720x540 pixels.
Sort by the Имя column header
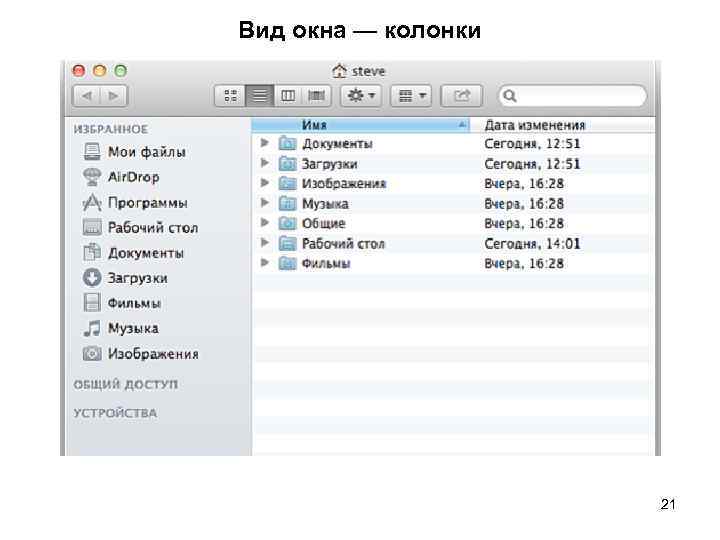click(x=360, y=125)
